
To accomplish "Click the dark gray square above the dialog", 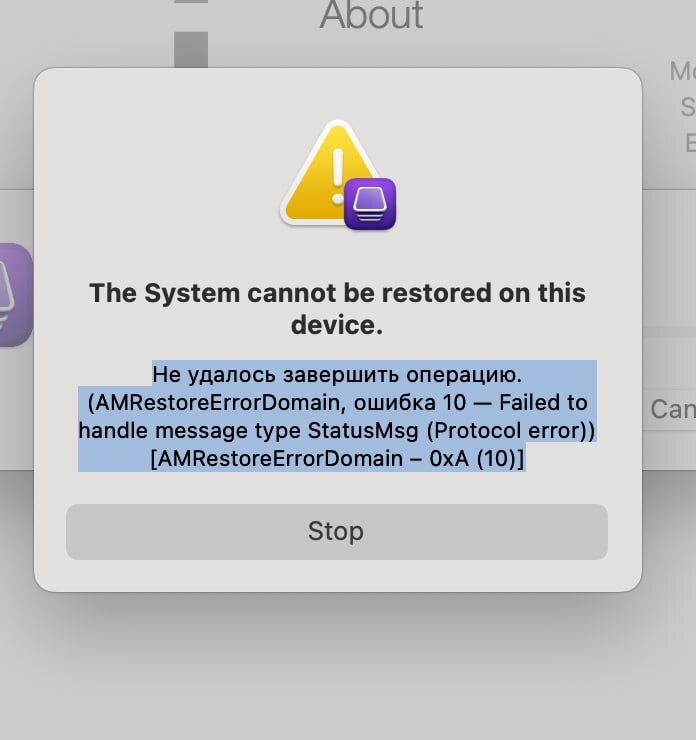I will point(191,48).
